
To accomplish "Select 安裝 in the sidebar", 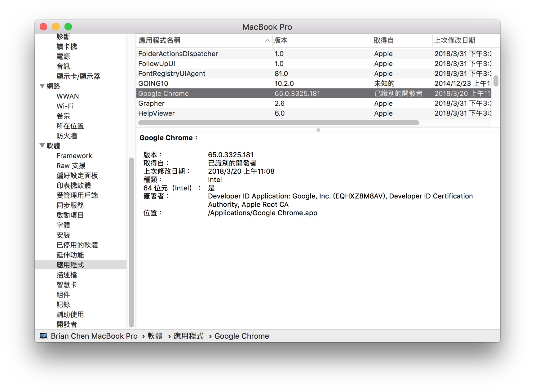I will point(63,235).
